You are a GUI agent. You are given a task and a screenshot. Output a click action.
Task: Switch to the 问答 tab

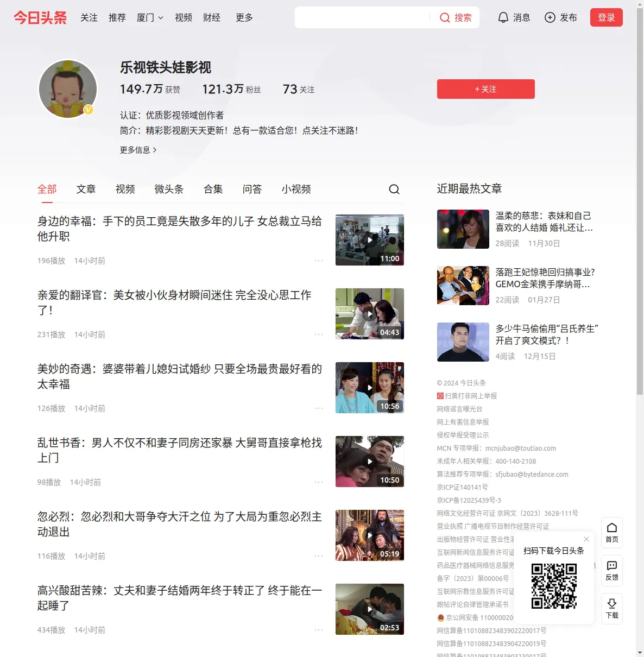pos(252,189)
